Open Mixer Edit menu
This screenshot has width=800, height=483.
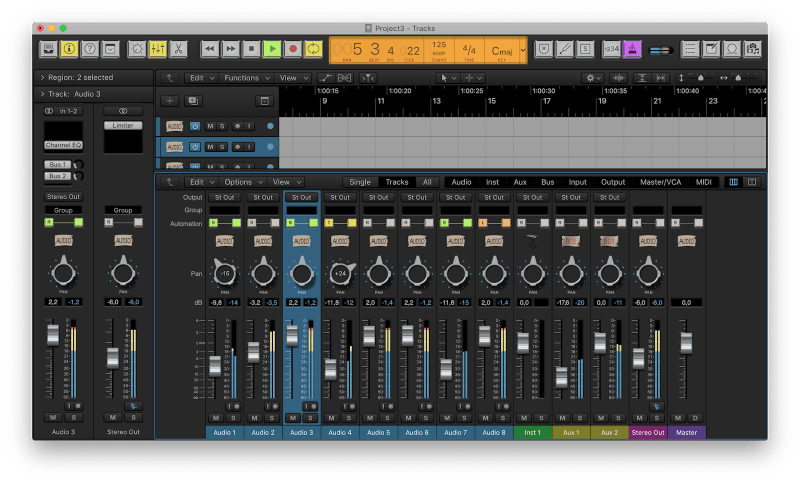pos(202,182)
